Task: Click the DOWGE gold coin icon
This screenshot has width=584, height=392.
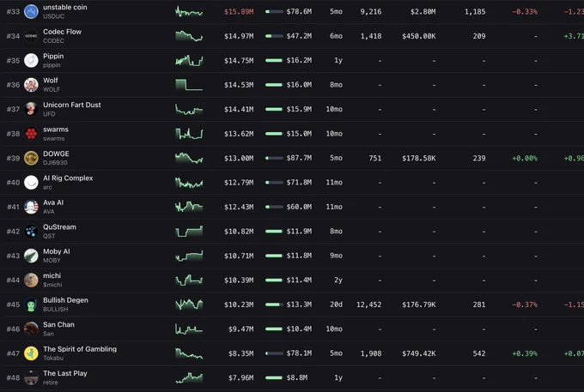Action: pyautogui.click(x=31, y=158)
